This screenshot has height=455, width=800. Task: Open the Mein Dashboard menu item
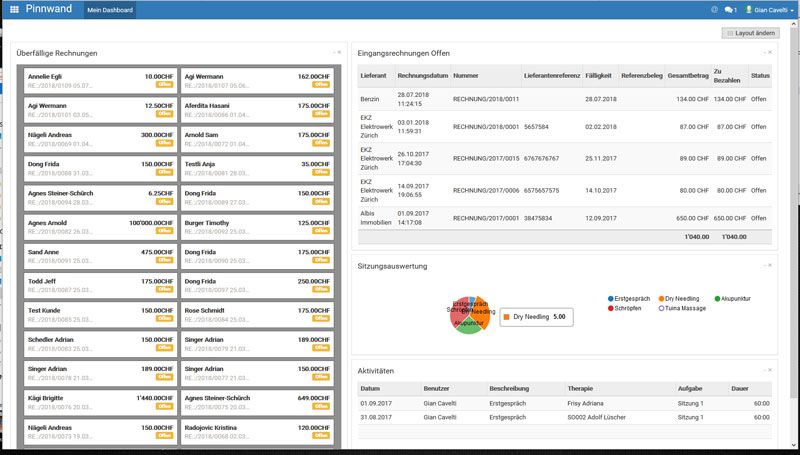[110, 10]
